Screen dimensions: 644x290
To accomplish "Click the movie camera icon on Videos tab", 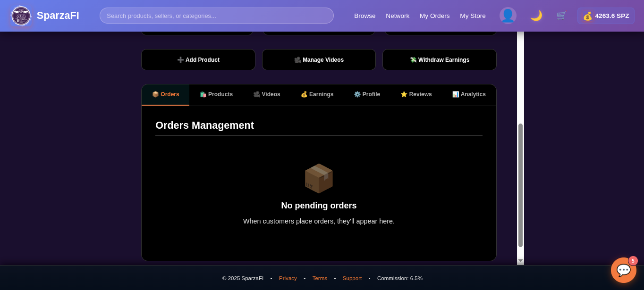I will pyautogui.click(x=256, y=94).
